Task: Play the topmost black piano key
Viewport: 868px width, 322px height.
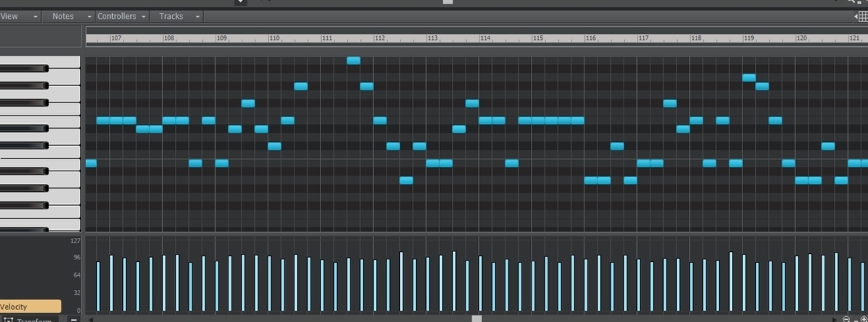Action: [x=24, y=69]
